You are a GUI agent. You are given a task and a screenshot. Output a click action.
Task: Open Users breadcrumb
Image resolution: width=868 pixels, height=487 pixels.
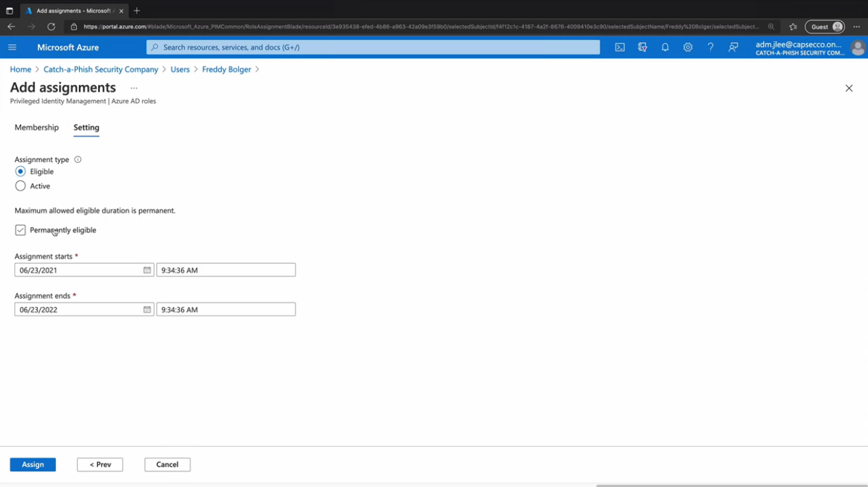click(180, 69)
